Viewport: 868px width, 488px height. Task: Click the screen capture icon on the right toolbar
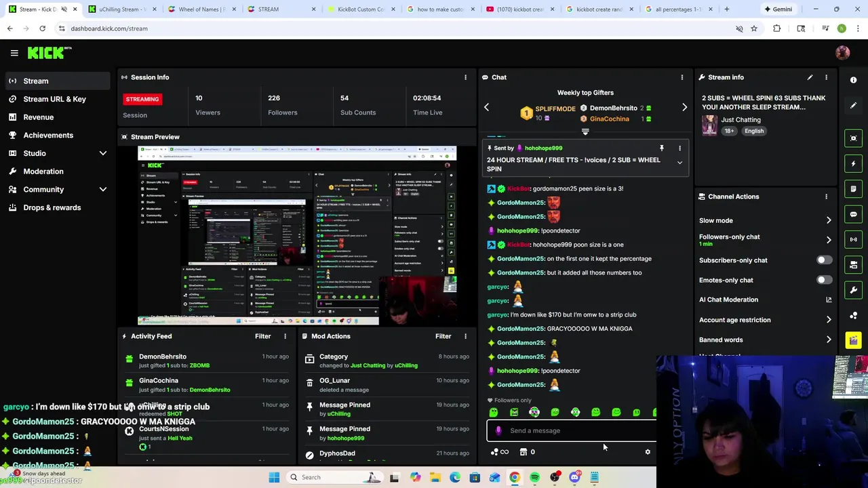click(853, 138)
